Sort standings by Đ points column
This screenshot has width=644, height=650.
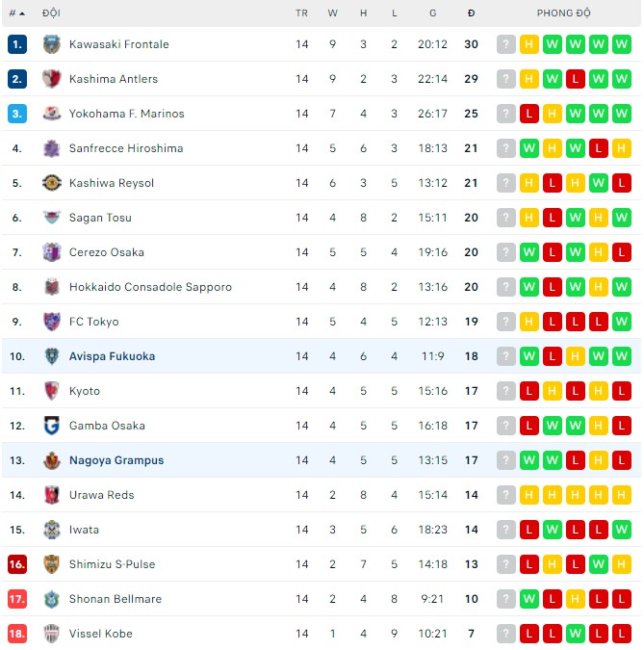(471, 13)
